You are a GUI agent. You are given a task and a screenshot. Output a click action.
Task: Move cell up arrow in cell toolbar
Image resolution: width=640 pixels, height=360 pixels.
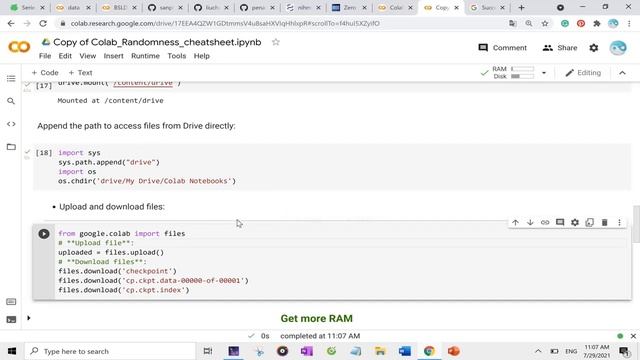tap(515, 222)
